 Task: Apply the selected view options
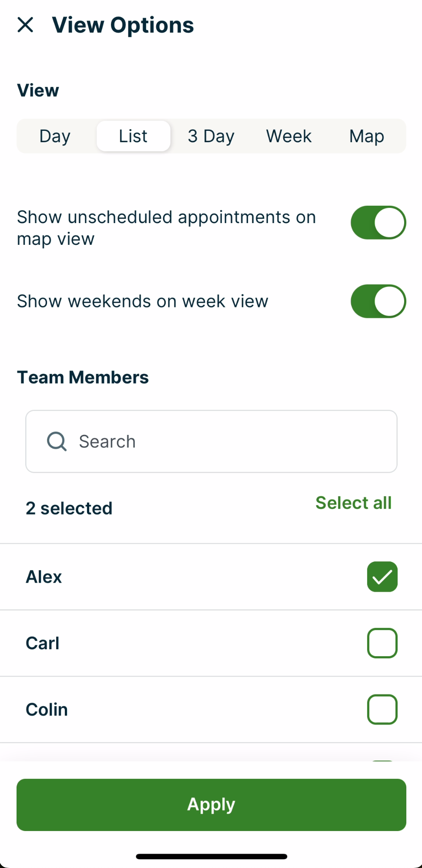(211, 805)
